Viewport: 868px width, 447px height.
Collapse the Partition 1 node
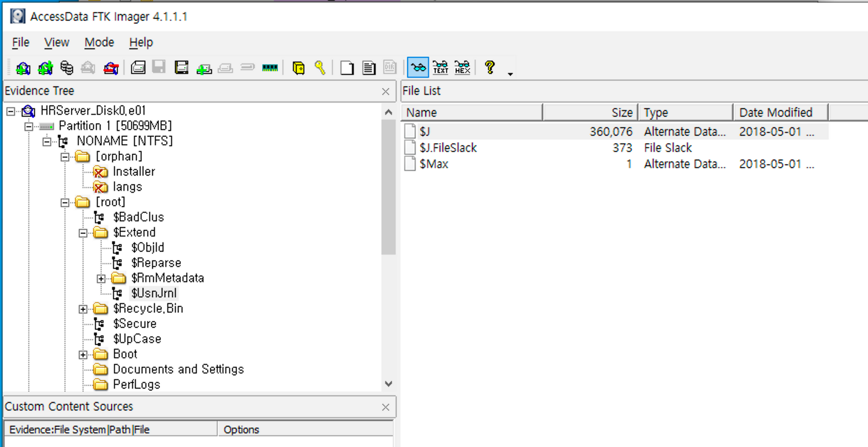pos(28,126)
